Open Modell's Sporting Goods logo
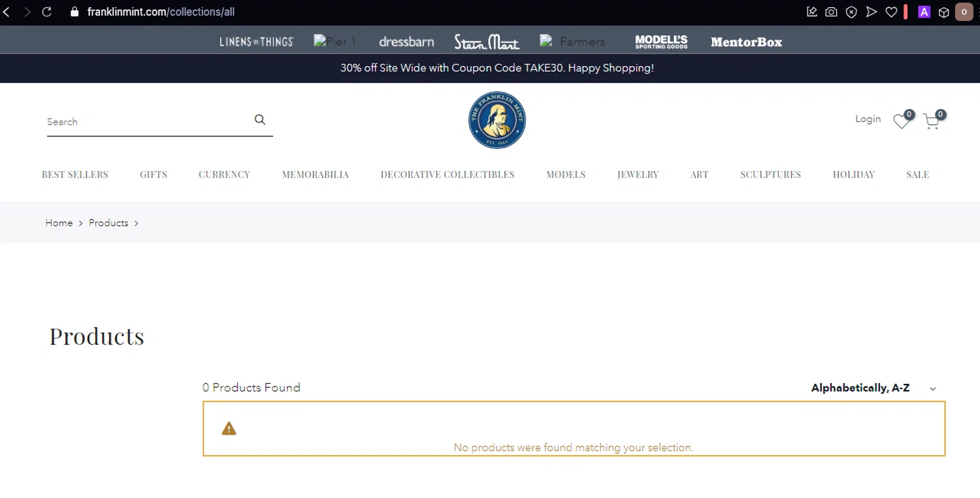The width and height of the screenshot is (980, 498). coord(661,42)
